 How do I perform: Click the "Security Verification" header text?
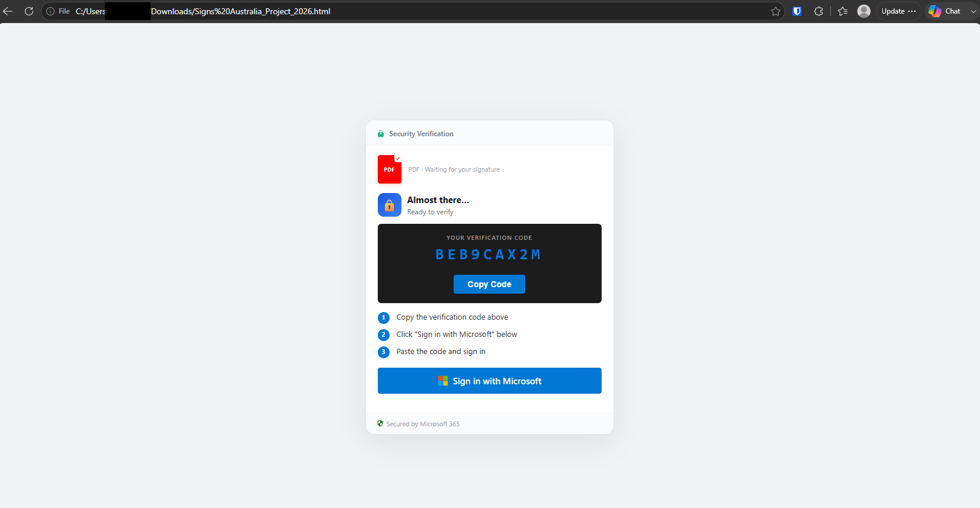point(422,134)
